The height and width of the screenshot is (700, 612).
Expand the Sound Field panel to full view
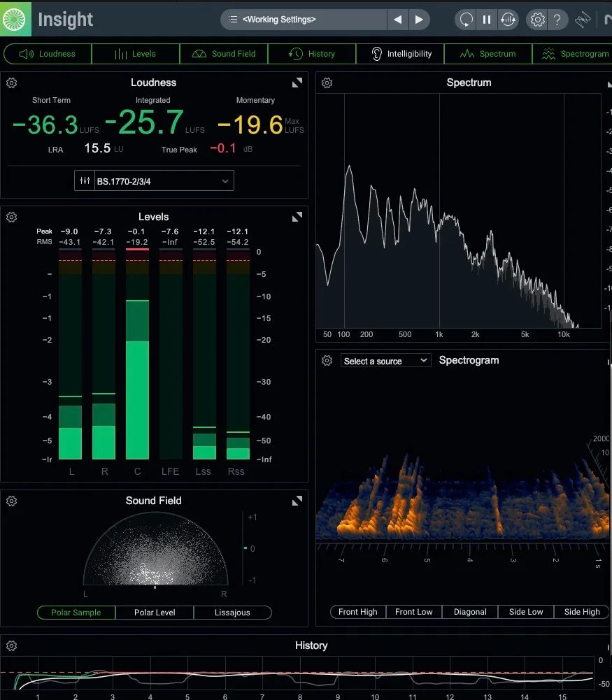tap(297, 501)
